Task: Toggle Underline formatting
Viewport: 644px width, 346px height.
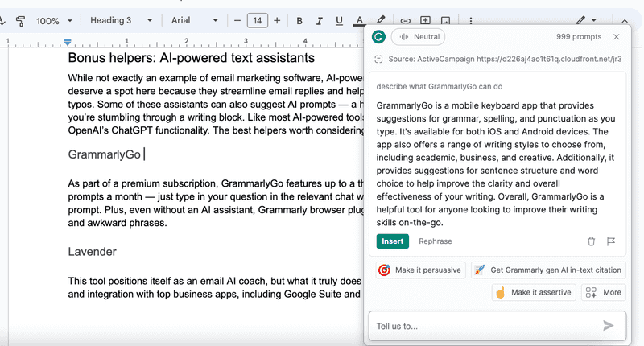Action: [339, 21]
